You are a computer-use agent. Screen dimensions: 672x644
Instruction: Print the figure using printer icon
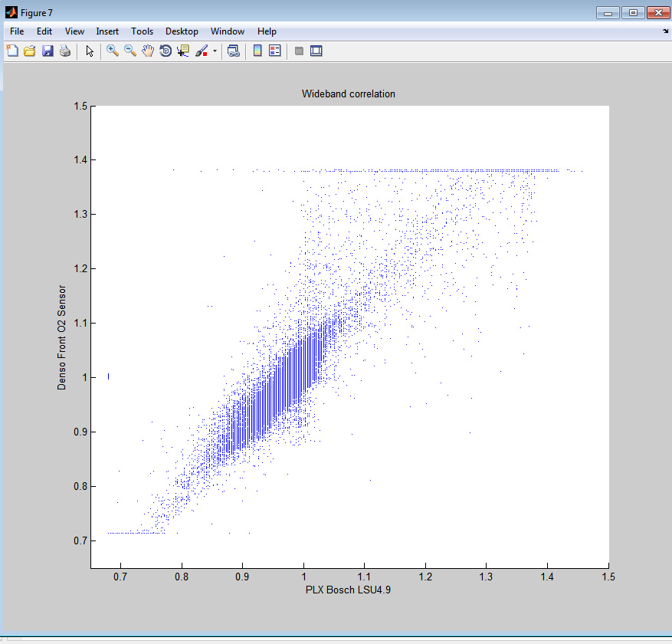pos(65,51)
